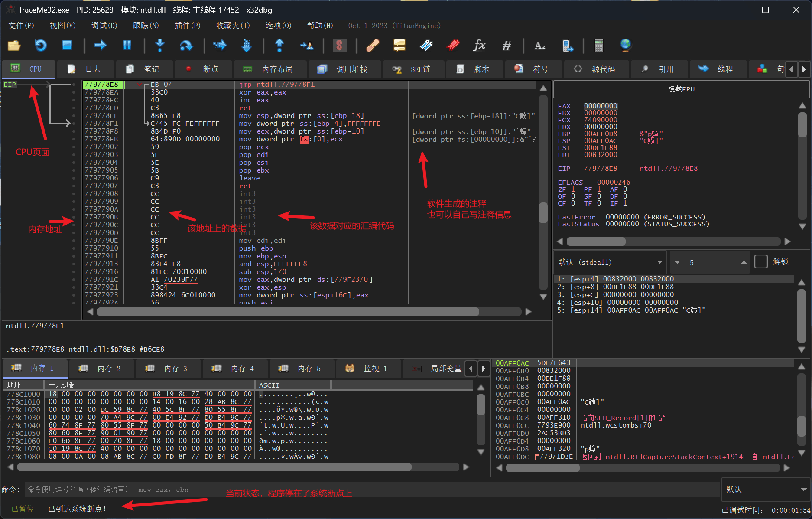The image size is (812, 519).
Task: Switch to the 断点 tab
Action: click(x=203, y=69)
